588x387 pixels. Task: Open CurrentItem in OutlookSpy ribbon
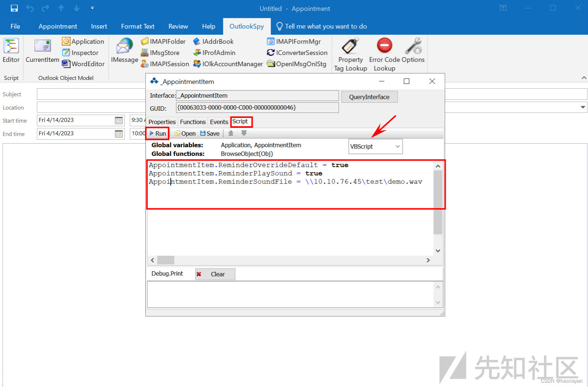[x=42, y=51]
